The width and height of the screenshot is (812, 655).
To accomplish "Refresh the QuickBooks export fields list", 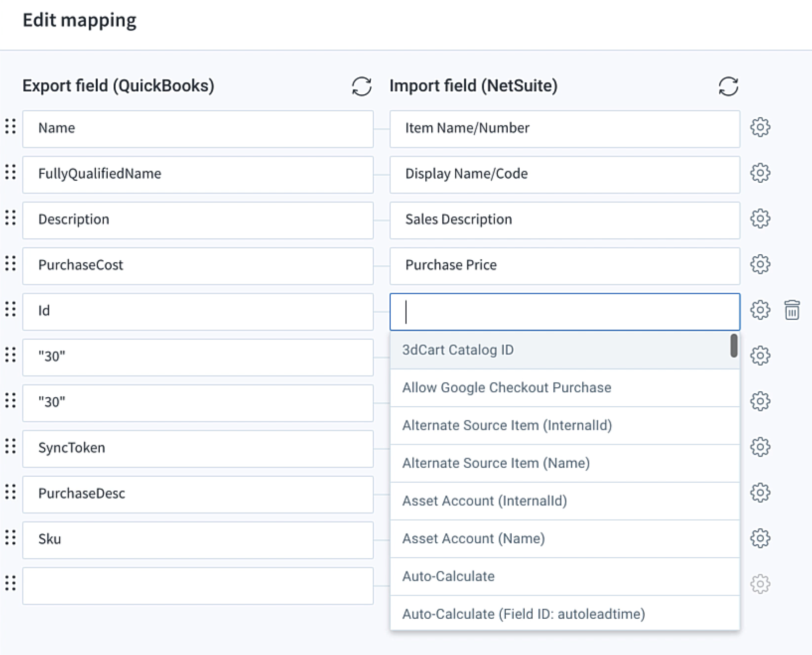I will coord(362,86).
